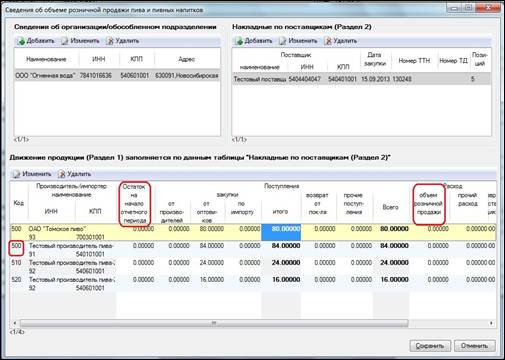Screen dimensions: 505x360
Task: Click the invoice date 15.09.2013
Action: click(x=375, y=79)
